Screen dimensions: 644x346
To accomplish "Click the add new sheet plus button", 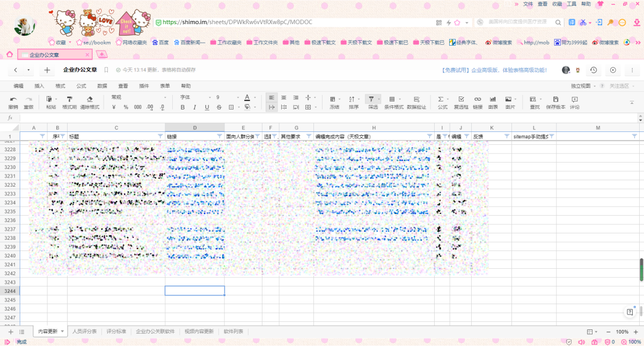I will point(10,332).
